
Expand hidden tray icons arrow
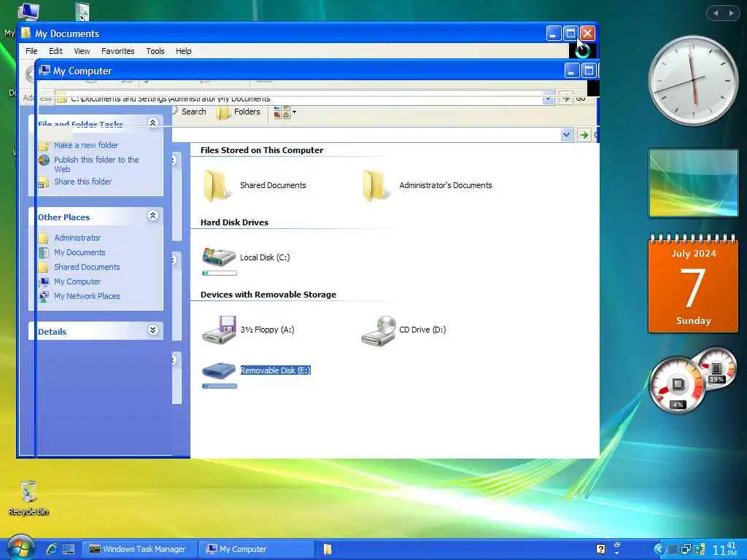(659, 549)
